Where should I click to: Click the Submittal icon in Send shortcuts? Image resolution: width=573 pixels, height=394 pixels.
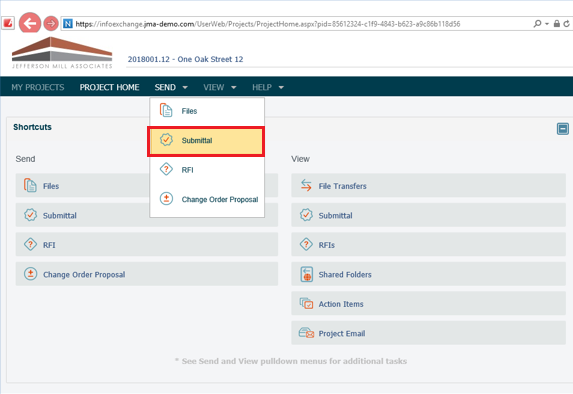30,215
